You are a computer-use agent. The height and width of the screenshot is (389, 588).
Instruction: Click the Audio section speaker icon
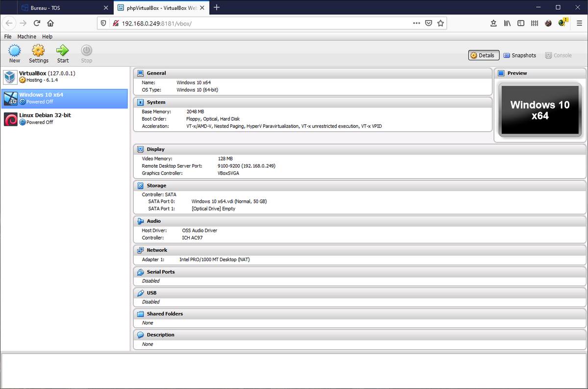pos(140,221)
